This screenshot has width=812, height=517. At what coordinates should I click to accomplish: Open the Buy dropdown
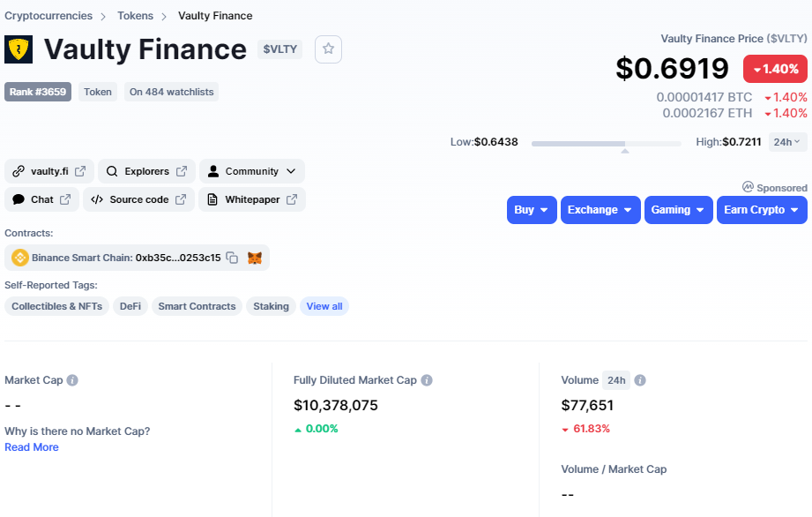[x=532, y=210]
